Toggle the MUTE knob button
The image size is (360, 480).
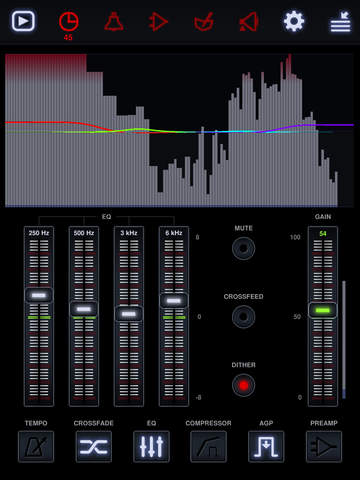(x=243, y=248)
